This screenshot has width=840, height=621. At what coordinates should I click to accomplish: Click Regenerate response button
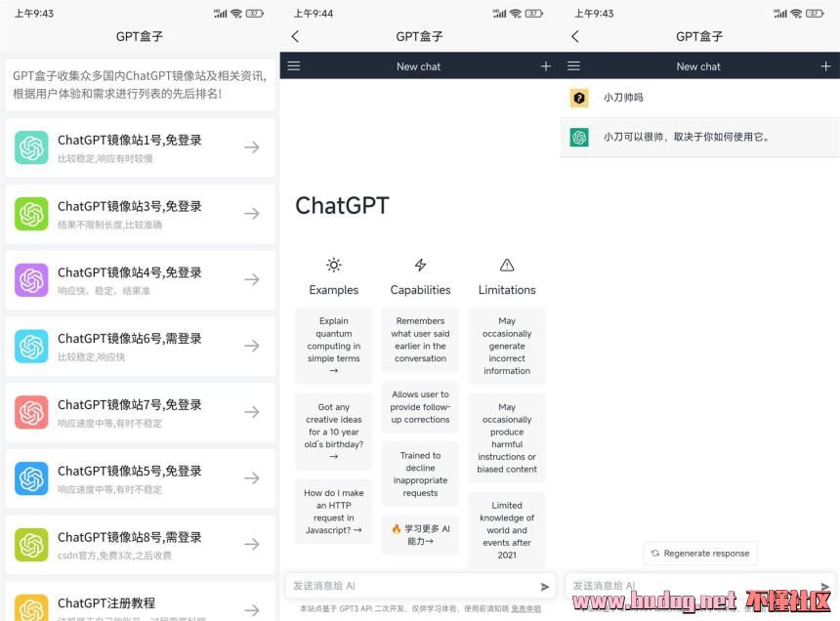click(700, 553)
